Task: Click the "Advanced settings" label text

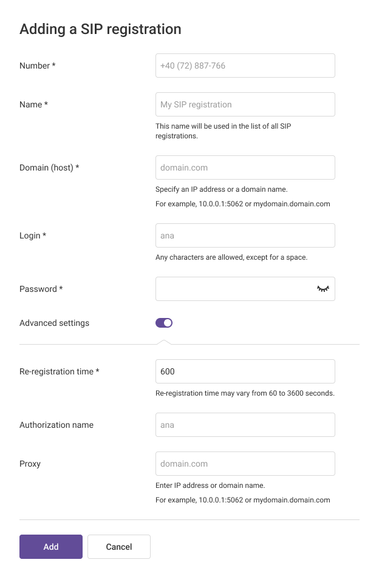Action: 54,323
